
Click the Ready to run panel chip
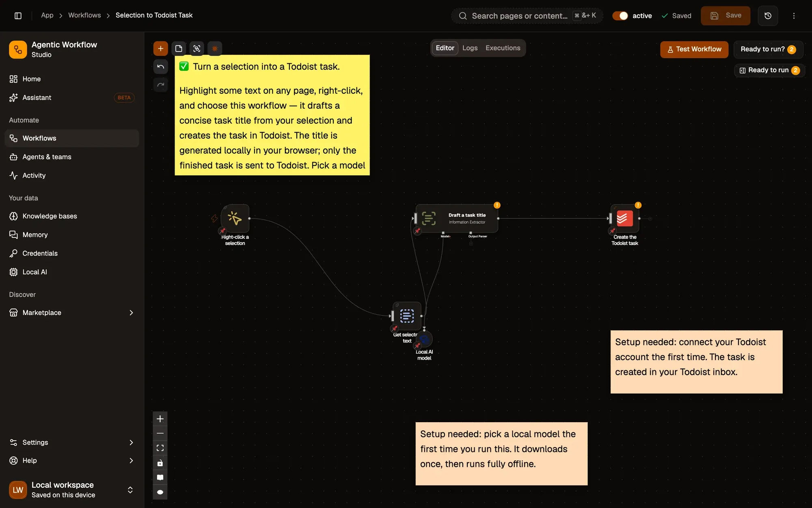769,70
